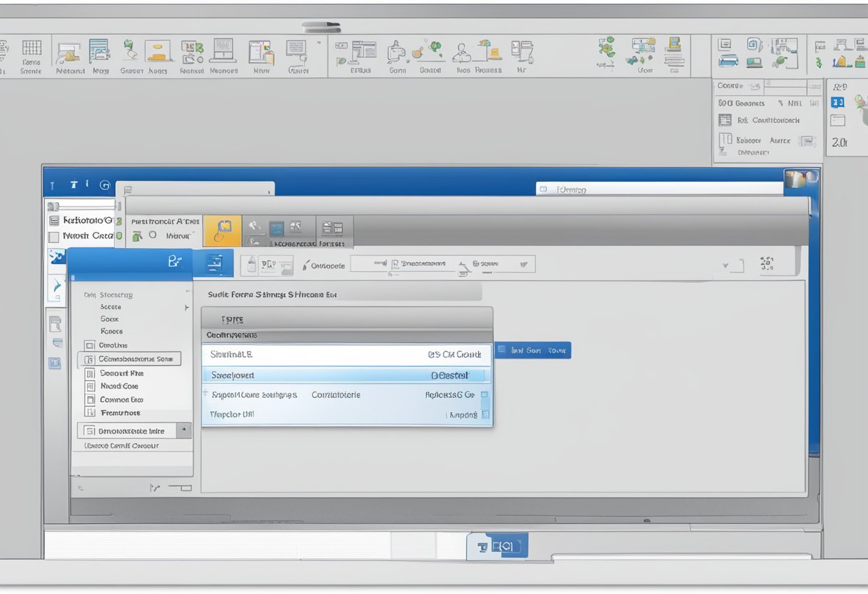Expand the 'Socete' submenu arrow
Viewport: 868px width, 594px height.
coord(186,308)
